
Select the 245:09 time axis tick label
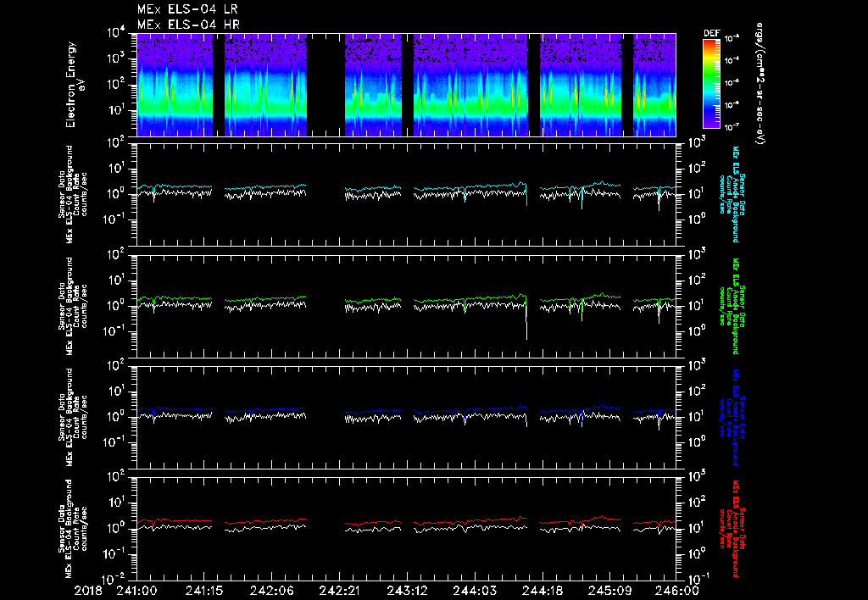[x=609, y=591]
